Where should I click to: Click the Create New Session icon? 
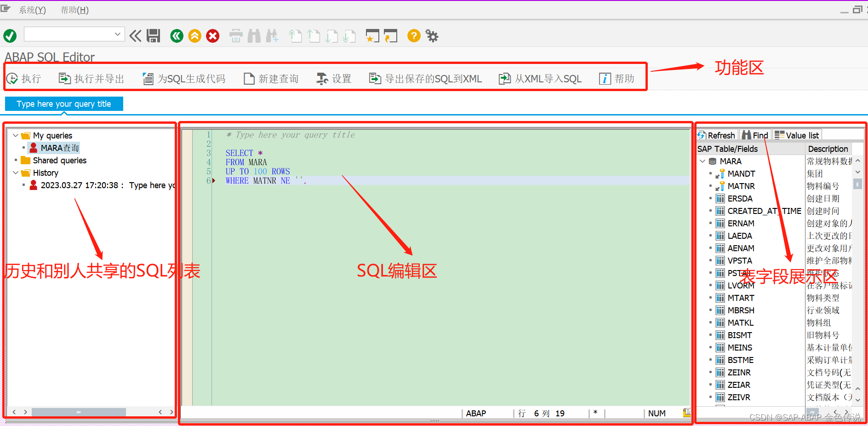372,36
